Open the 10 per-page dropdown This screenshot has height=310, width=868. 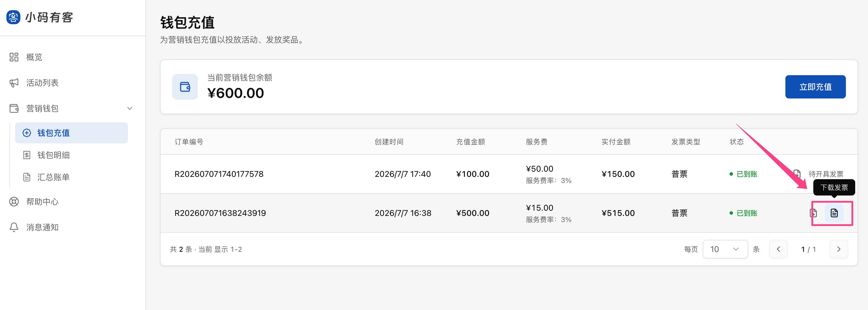click(x=725, y=249)
